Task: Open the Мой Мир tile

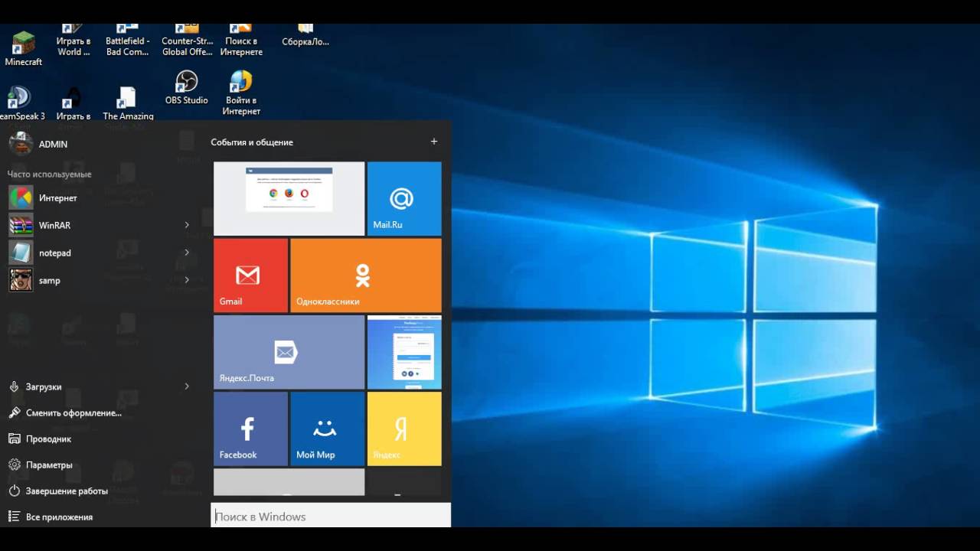Action: 328,429
